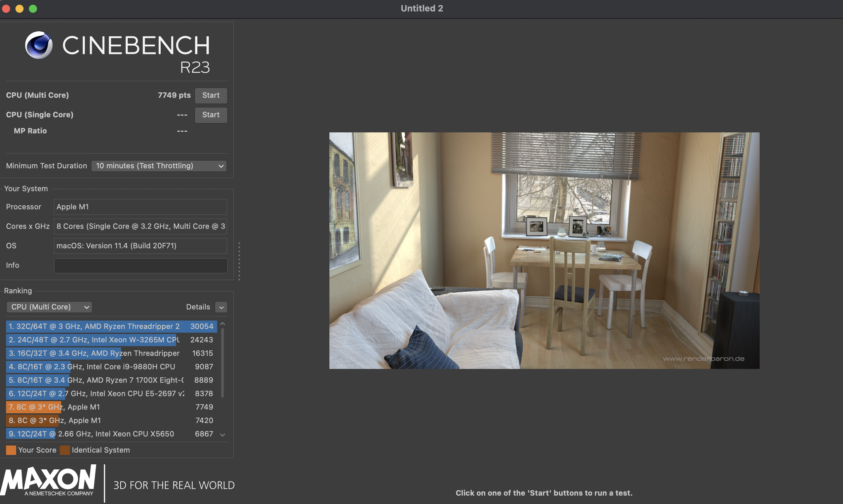
Task: Select ranking row 5 AMD Ryzen 7 1700X
Action: [111, 380]
